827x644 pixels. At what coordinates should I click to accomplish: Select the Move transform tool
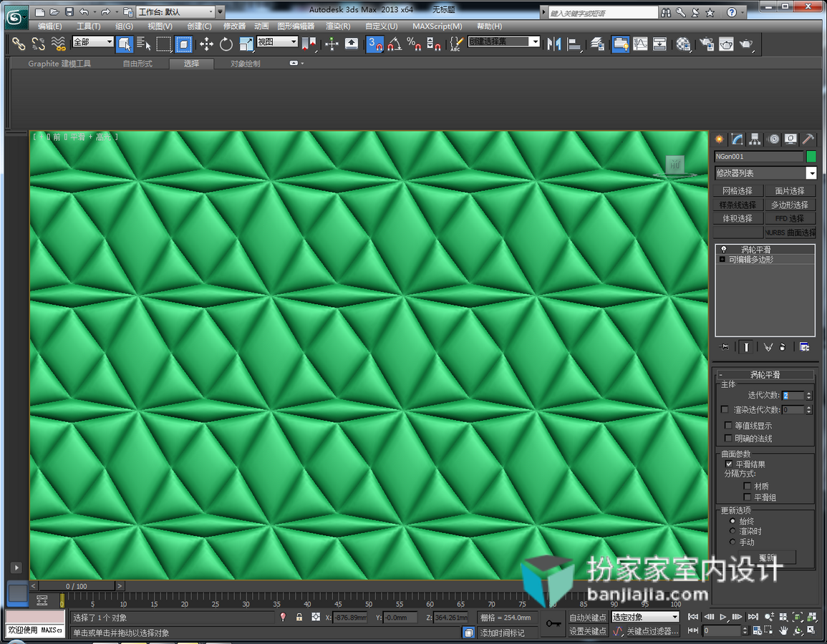click(x=206, y=44)
